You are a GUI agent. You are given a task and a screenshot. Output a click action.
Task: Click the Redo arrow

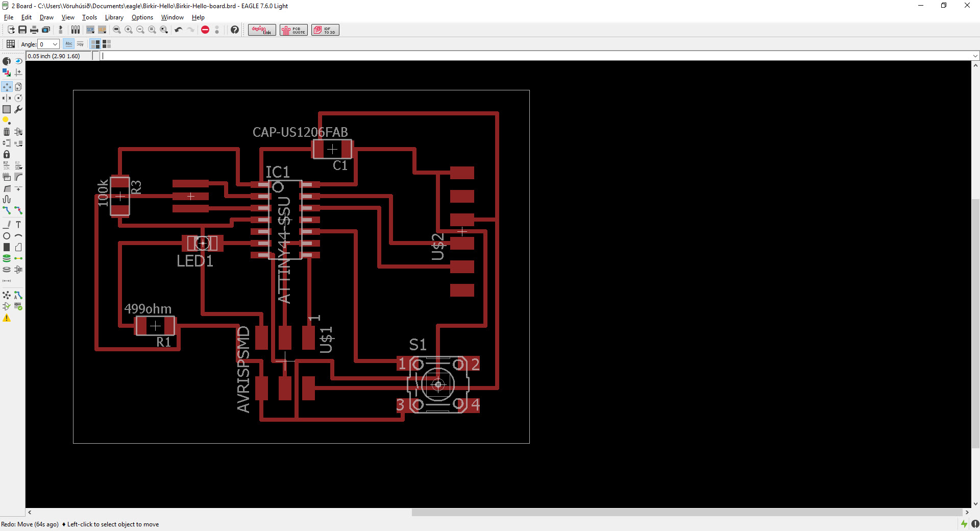[190, 30]
